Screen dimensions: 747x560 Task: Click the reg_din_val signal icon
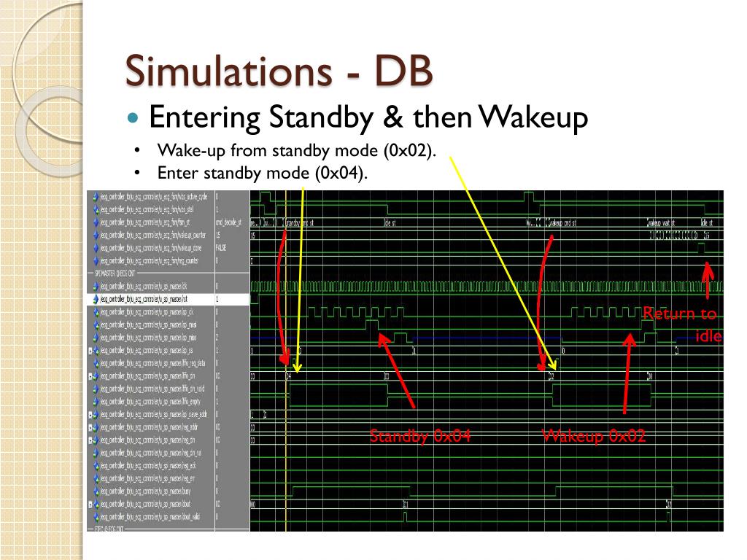click(x=96, y=453)
